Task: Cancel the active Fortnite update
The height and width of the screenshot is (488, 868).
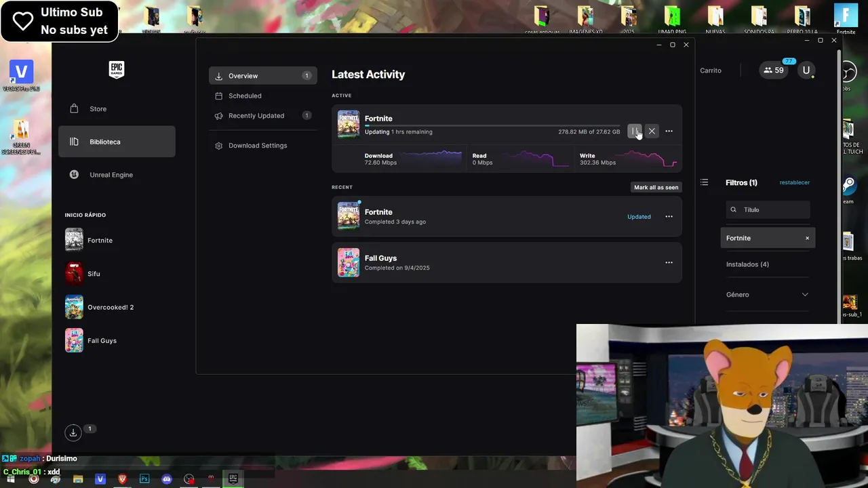Action: 652,131
